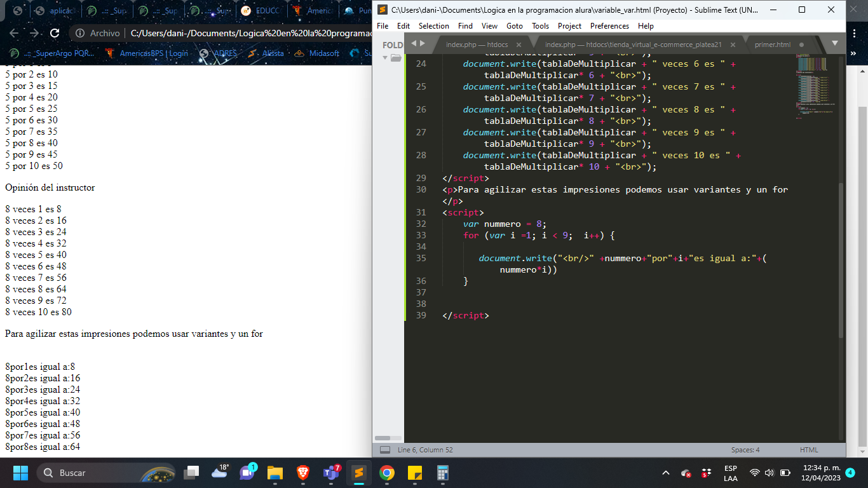The height and width of the screenshot is (488, 868).
Task: Click the sidebar folder icon
Action: tap(396, 58)
